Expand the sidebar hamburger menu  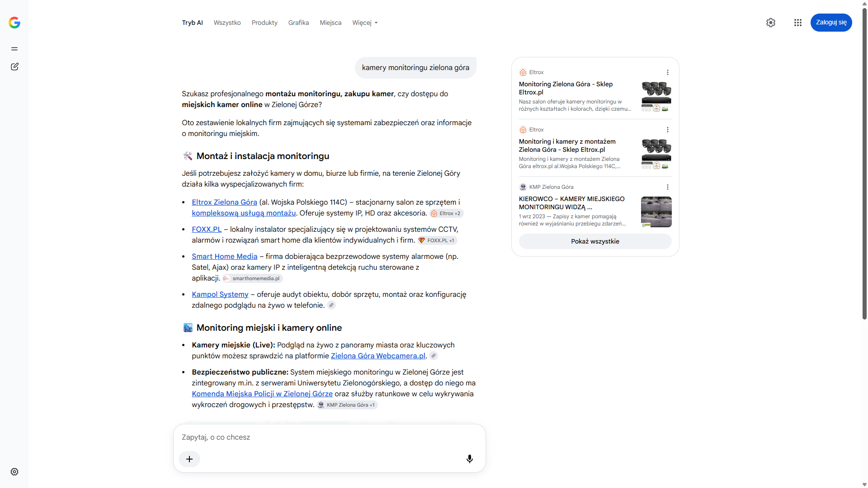14,49
